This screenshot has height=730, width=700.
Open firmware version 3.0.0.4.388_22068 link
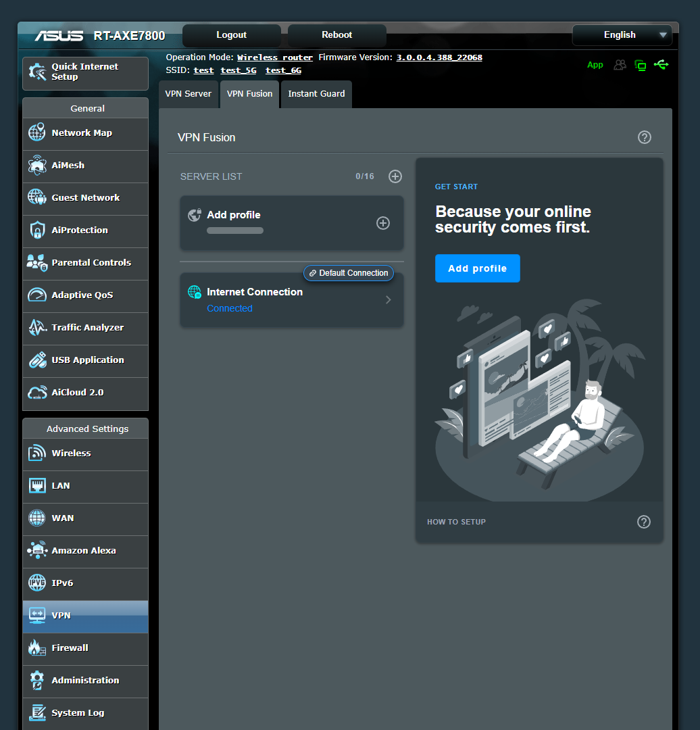[439, 57]
